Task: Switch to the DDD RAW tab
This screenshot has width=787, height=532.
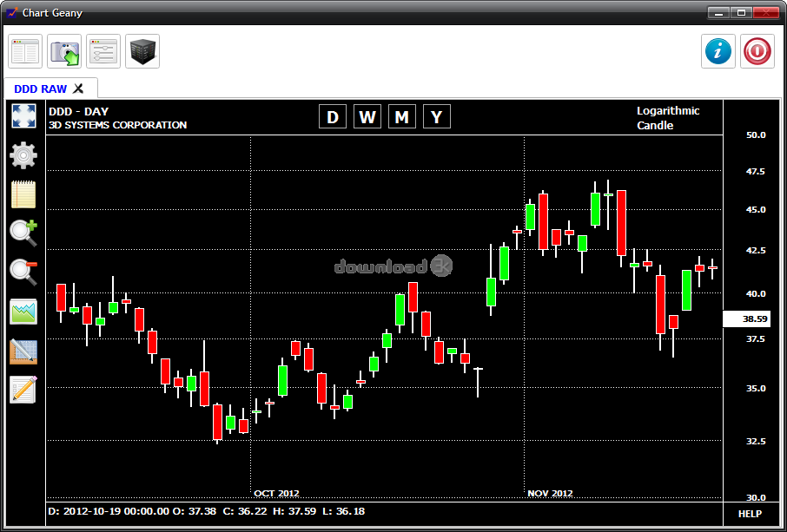Action: 40,89
